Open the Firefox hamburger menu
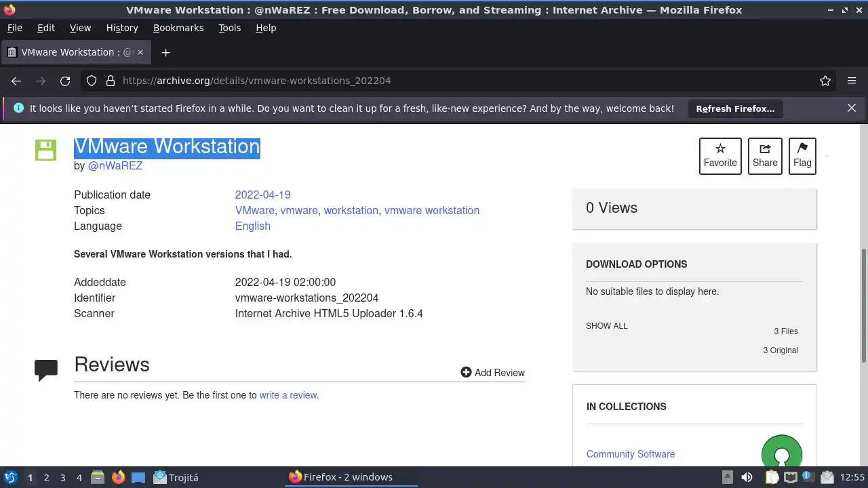This screenshot has width=868, height=488. 852,81
